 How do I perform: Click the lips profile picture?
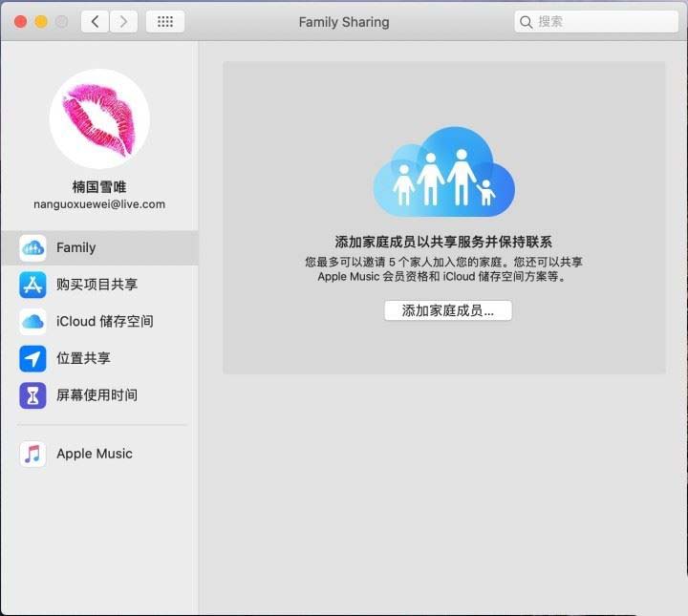click(99, 118)
